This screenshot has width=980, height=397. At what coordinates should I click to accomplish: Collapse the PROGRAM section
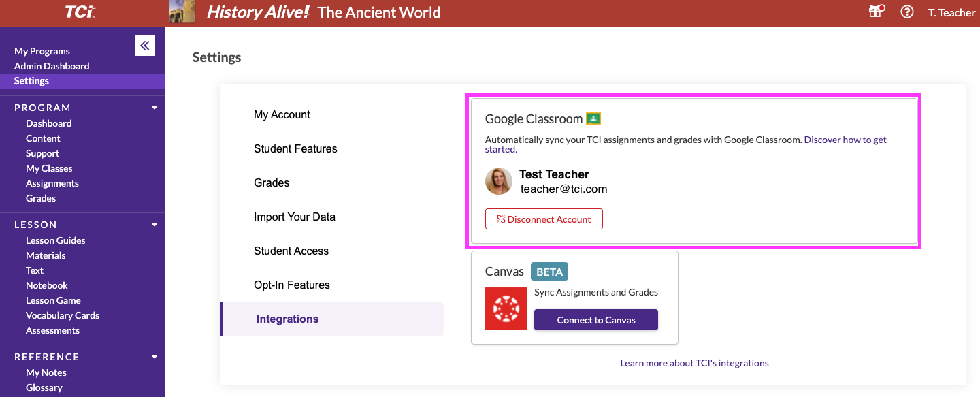point(154,107)
